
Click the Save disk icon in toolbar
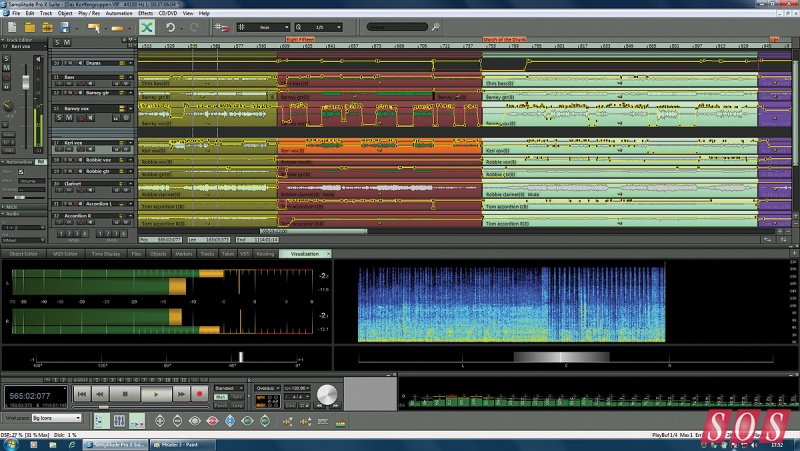(x=65, y=29)
